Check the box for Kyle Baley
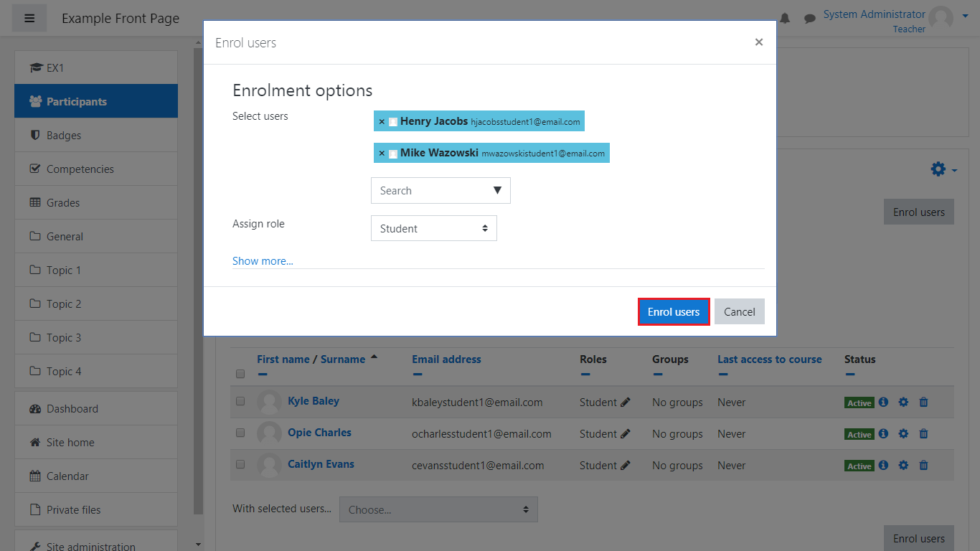The image size is (980, 551). tap(240, 402)
